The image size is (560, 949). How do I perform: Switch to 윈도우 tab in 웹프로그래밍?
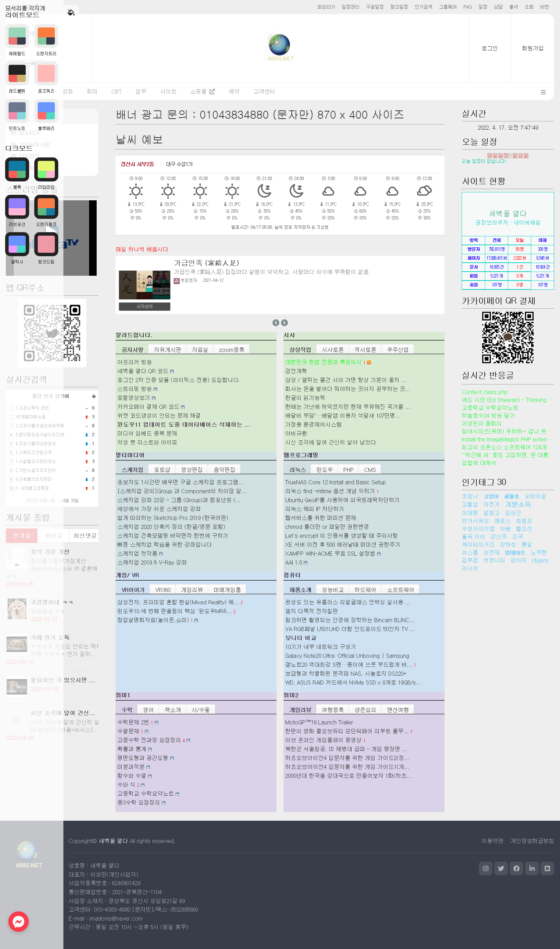coord(325,470)
